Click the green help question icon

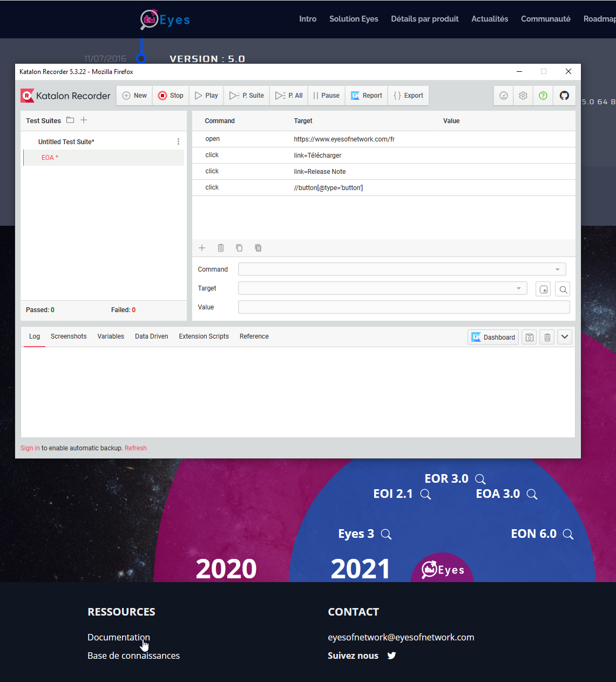click(x=543, y=96)
